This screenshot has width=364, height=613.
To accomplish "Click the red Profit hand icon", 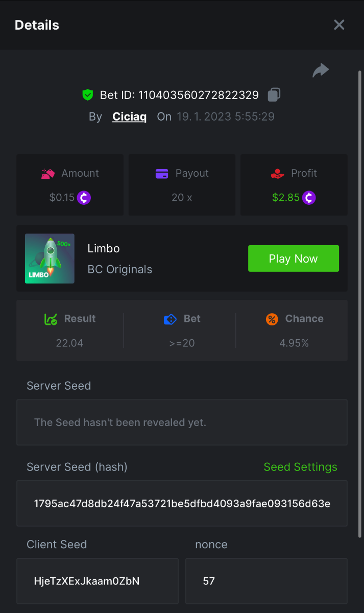I will pyautogui.click(x=277, y=174).
